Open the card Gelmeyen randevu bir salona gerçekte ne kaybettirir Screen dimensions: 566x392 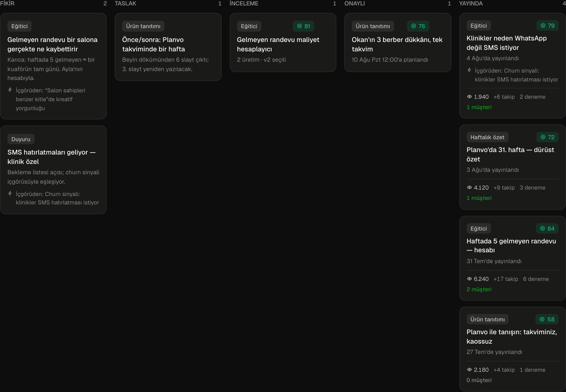tap(53, 66)
